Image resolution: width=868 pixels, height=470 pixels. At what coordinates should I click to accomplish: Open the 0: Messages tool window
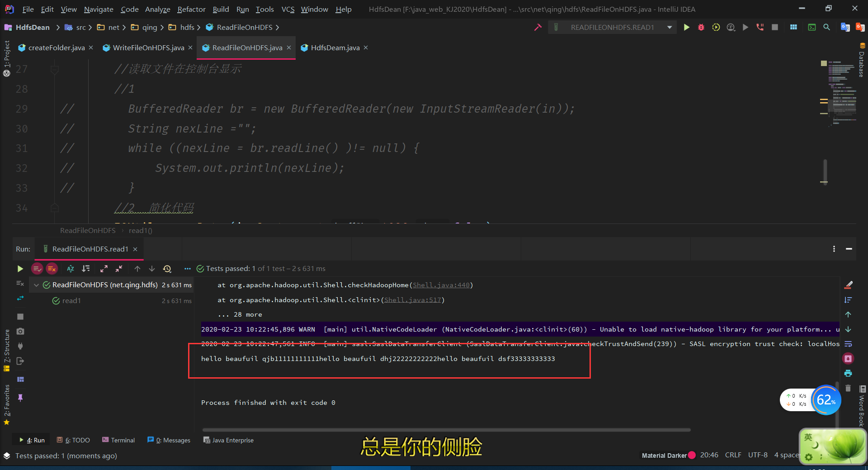coord(169,440)
